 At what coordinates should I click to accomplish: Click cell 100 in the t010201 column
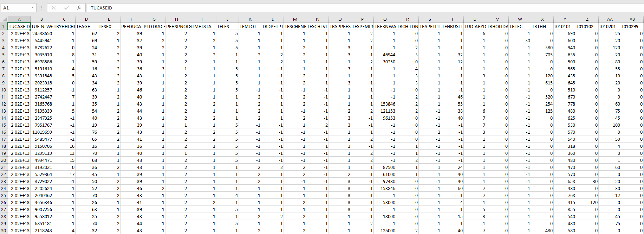pyautogui.click(x=610, y=125)
